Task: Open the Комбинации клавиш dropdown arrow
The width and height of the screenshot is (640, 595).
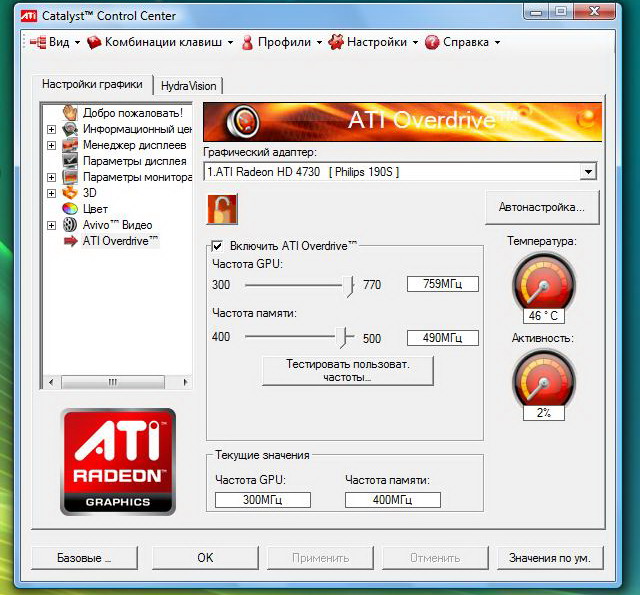Action: point(230,42)
